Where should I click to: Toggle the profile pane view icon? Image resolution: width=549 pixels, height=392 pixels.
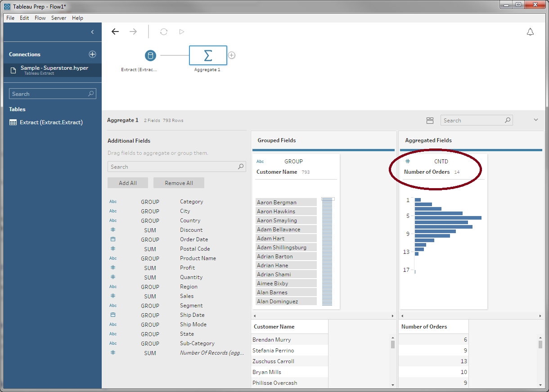pyautogui.click(x=430, y=120)
